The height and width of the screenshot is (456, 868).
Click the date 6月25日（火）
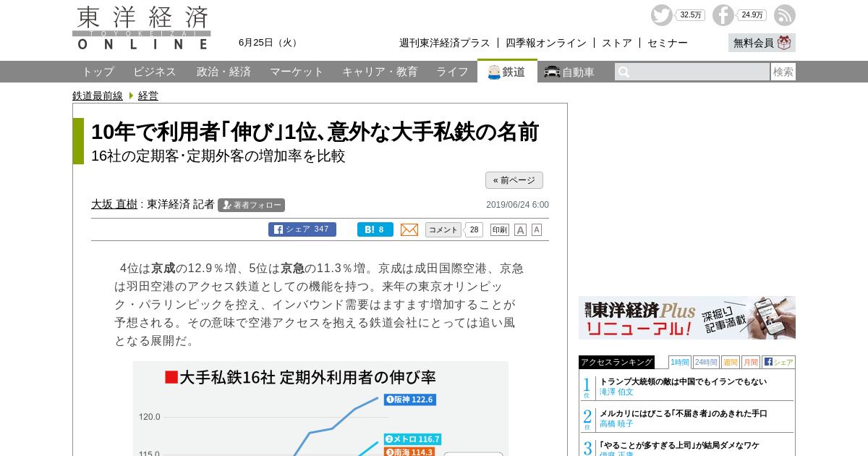[x=270, y=43]
